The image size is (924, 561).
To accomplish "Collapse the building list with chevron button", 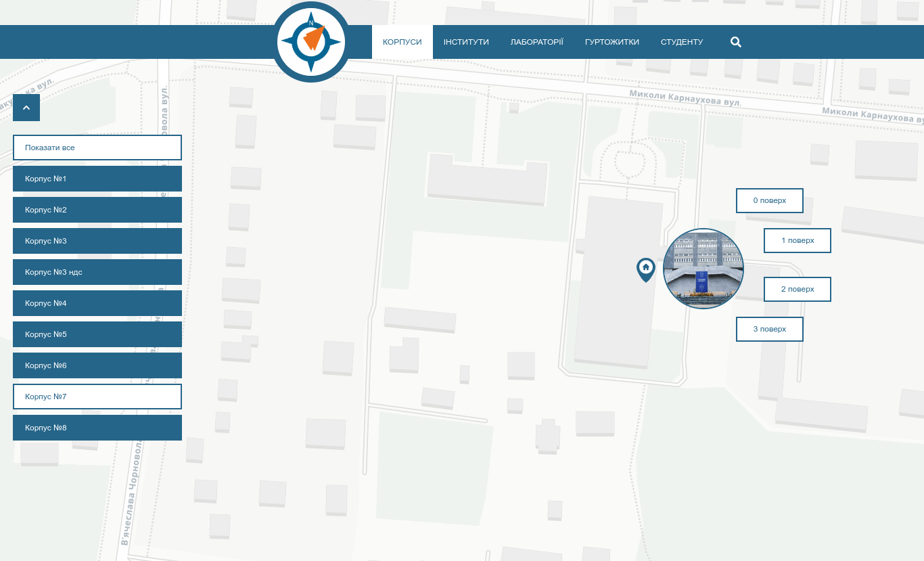I will coord(26,108).
